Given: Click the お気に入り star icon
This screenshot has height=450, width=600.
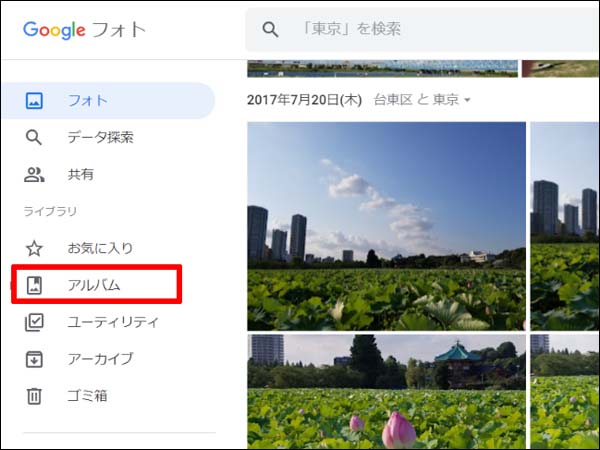Looking at the screenshot, I should pos(34,248).
